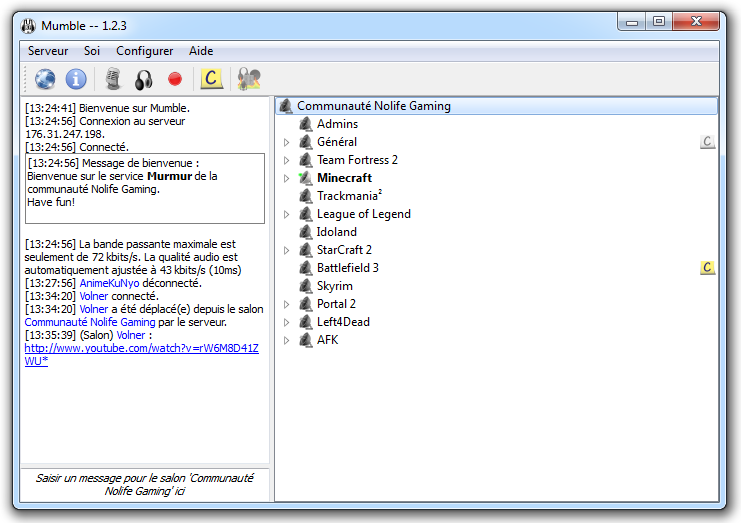Mute yourself with the microphone icon
The height and width of the screenshot is (523, 741).
(x=114, y=79)
